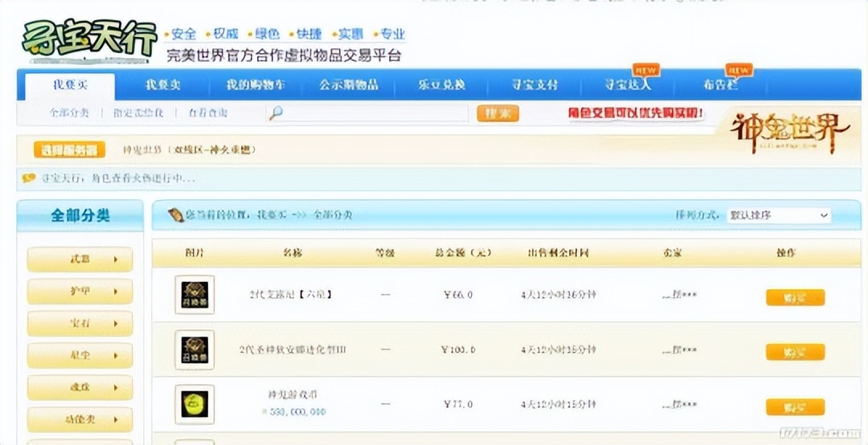Click the 寻宝天行 notice message text

tap(118, 179)
